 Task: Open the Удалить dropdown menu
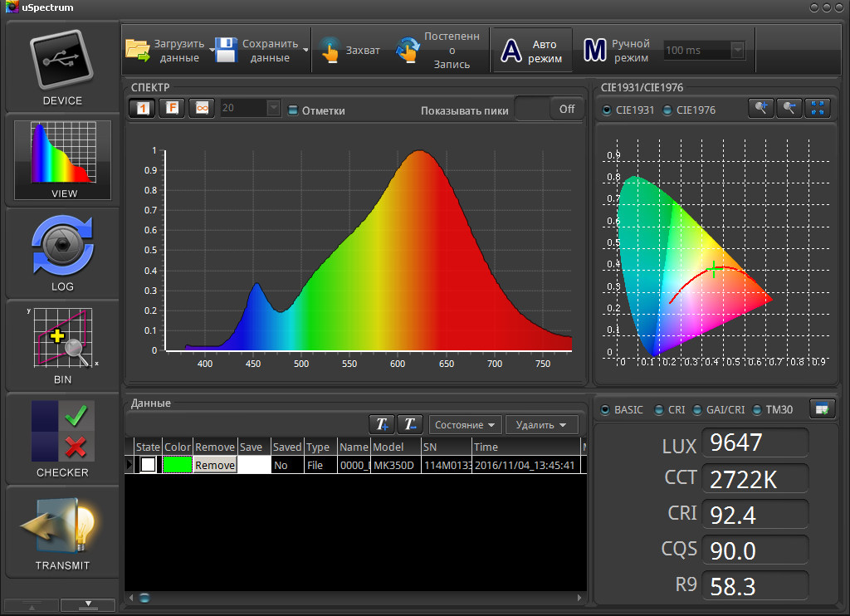541,425
